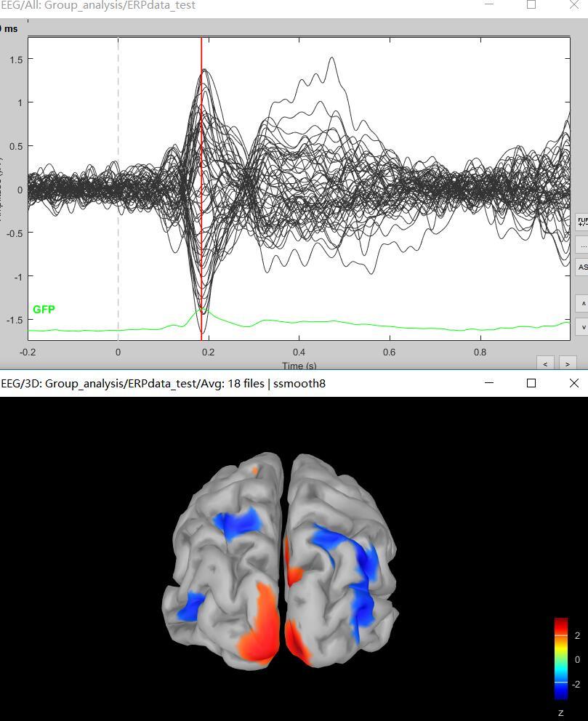588x721 pixels.
Task: Maximize the EEG/3D window
Action: pyautogui.click(x=531, y=383)
